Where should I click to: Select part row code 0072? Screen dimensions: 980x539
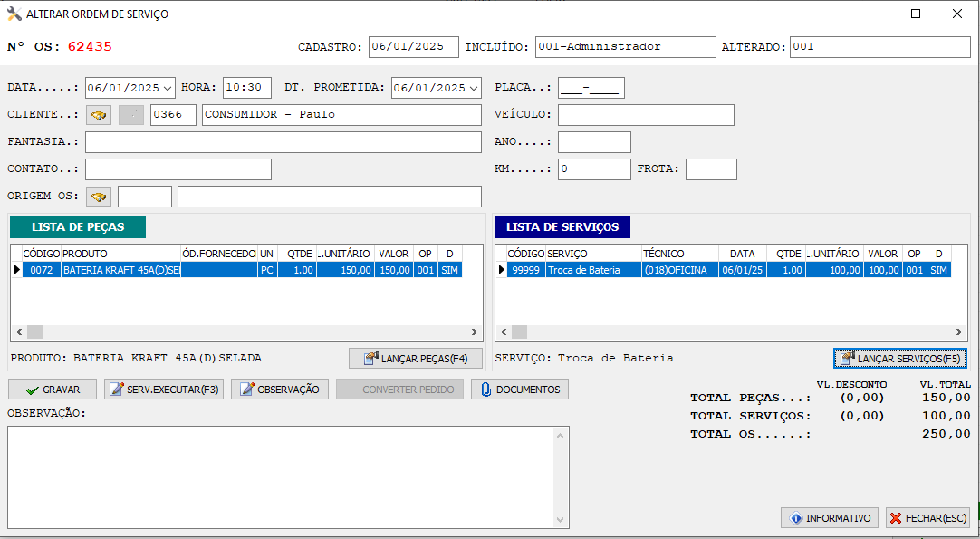[42, 270]
